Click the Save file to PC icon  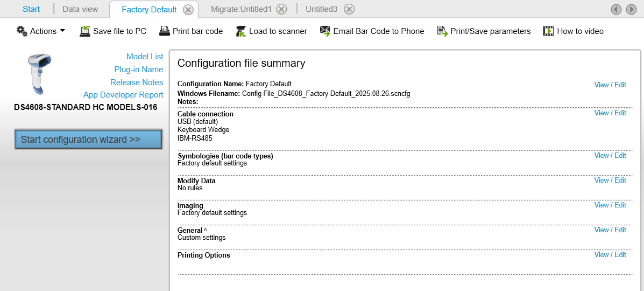click(85, 31)
